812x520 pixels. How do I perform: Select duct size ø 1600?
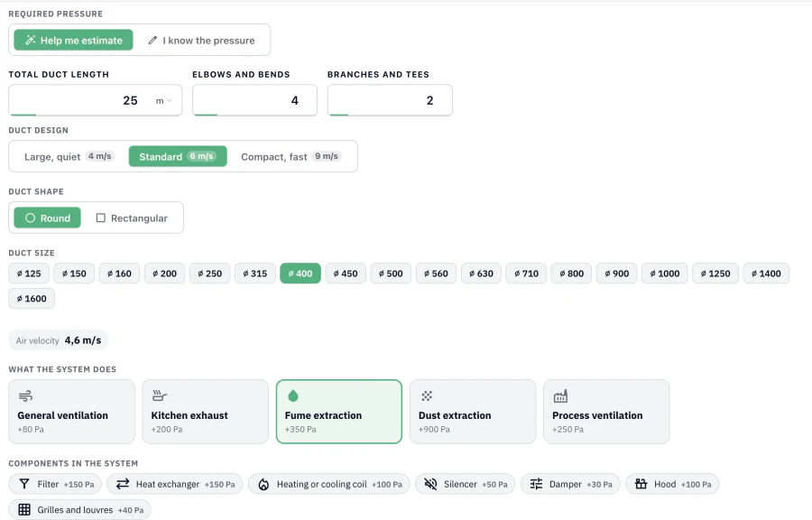coord(32,298)
